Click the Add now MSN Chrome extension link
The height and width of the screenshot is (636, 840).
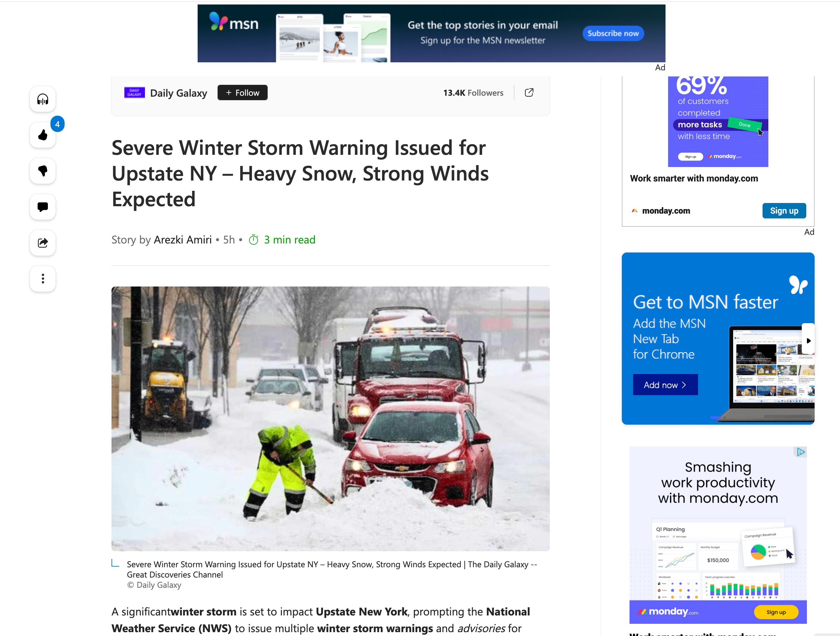[666, 384]
